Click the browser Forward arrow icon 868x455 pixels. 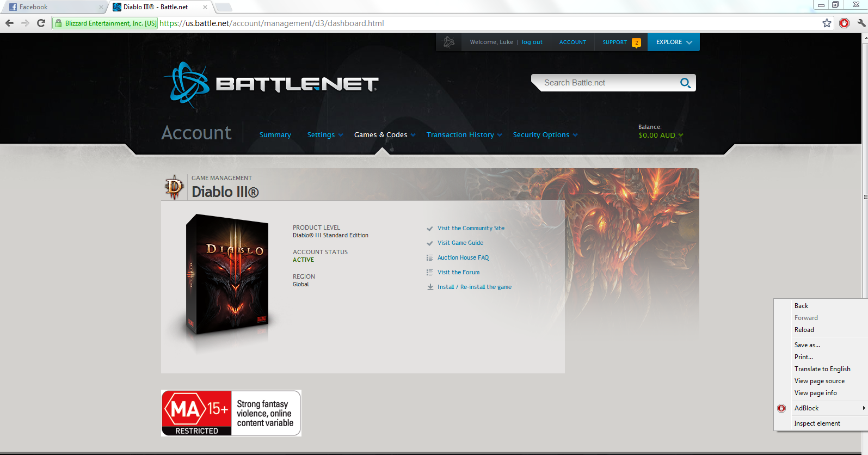click(x=25, y=23)
